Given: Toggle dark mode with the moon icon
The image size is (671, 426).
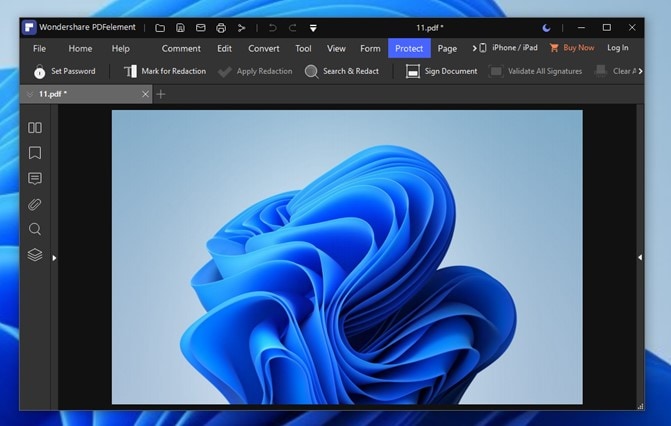Looking at the screenshot, I should 546,28.
